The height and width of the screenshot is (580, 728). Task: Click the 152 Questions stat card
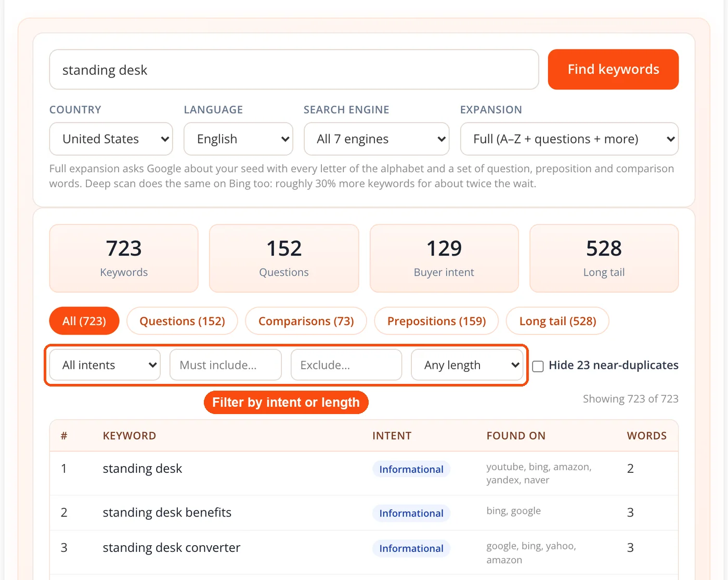point(284,258)
